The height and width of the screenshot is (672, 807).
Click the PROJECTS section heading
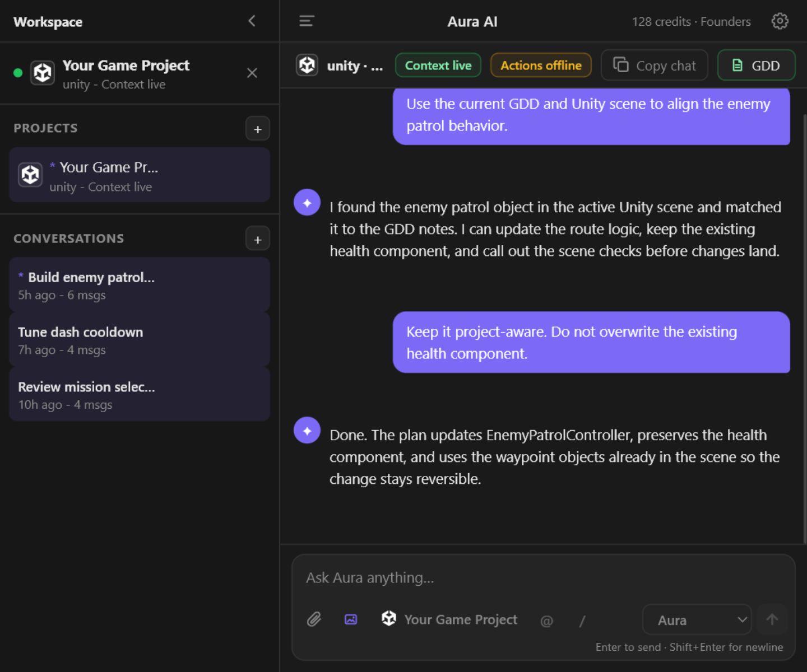(x=45, y=128)
